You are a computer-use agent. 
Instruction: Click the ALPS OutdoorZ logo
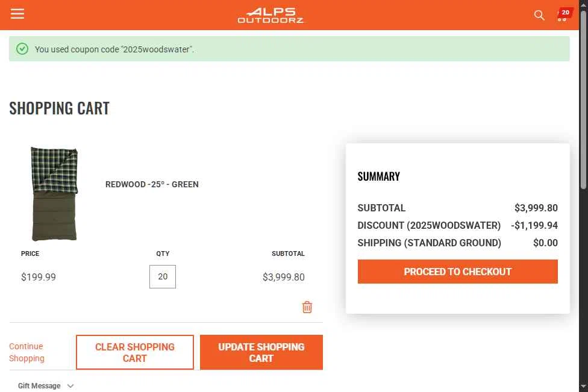[x=271, y=16]
